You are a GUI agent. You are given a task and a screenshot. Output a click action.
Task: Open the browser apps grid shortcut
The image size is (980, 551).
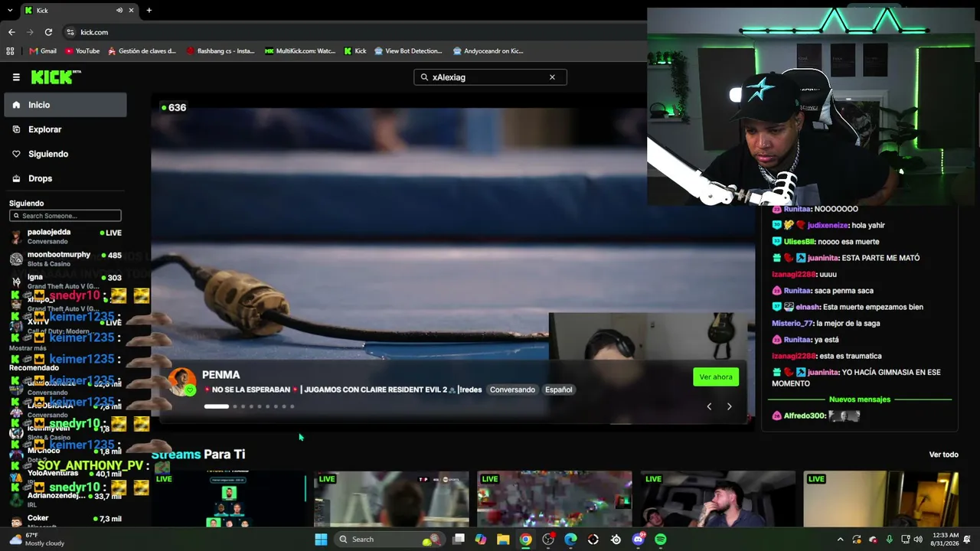(10, 51)
